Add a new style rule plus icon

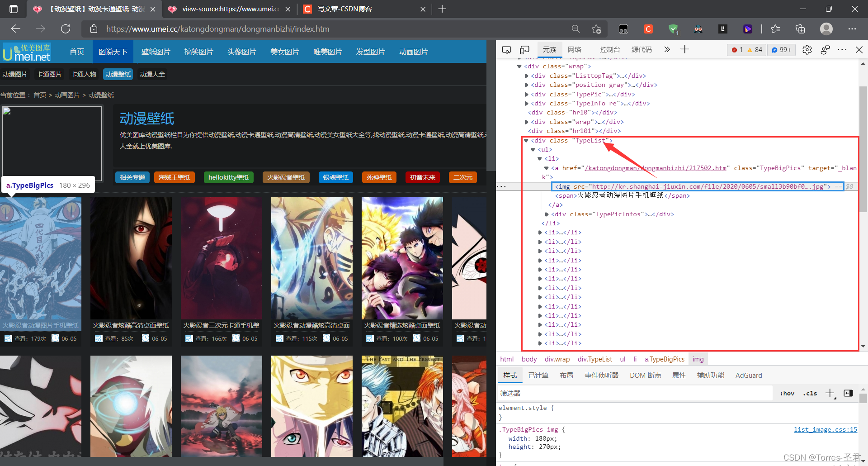(830, 393)
